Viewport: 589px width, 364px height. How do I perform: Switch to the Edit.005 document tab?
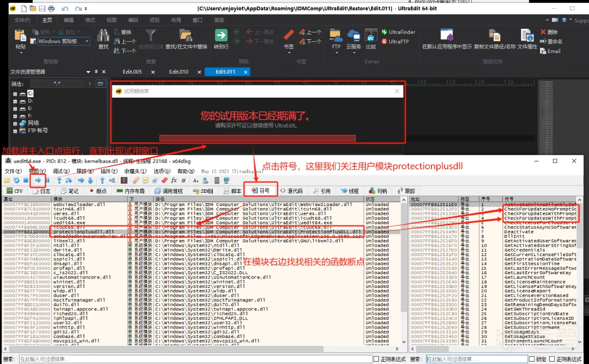(132, 72)
